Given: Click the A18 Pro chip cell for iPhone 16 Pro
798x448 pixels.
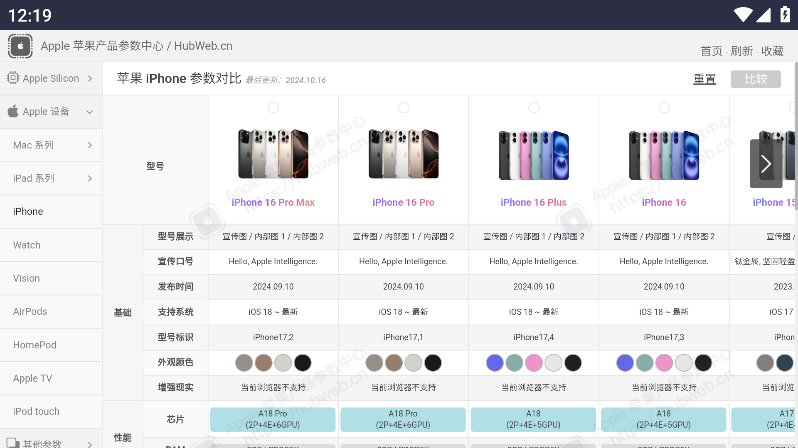Looking at the screenshot, I should (403, 419).
